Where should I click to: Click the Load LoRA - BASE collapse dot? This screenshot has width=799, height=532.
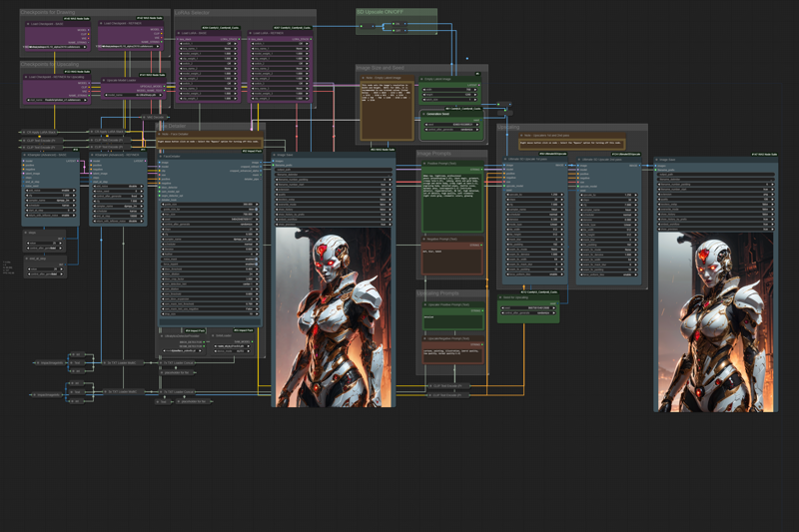pos(181,33)
